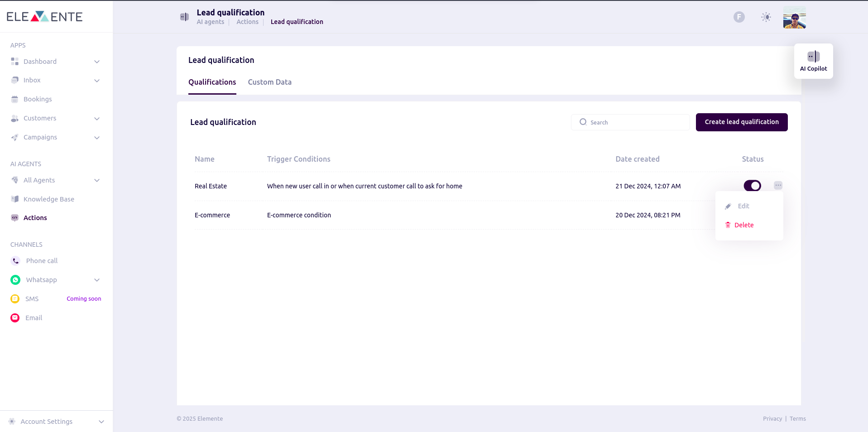Click the Knowledge Base book icon
The width and height of the screenshot is (868, 432).
[15, 199]
